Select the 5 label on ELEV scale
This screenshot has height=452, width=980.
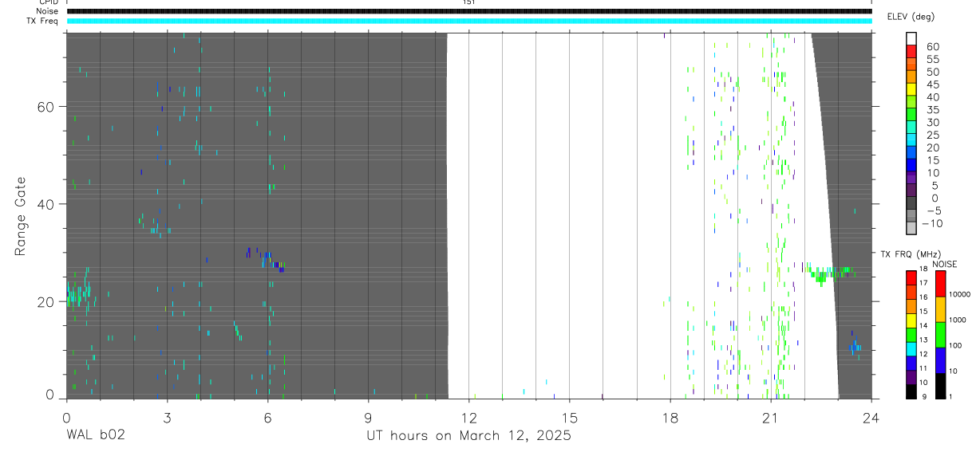[x=935, y=186]
